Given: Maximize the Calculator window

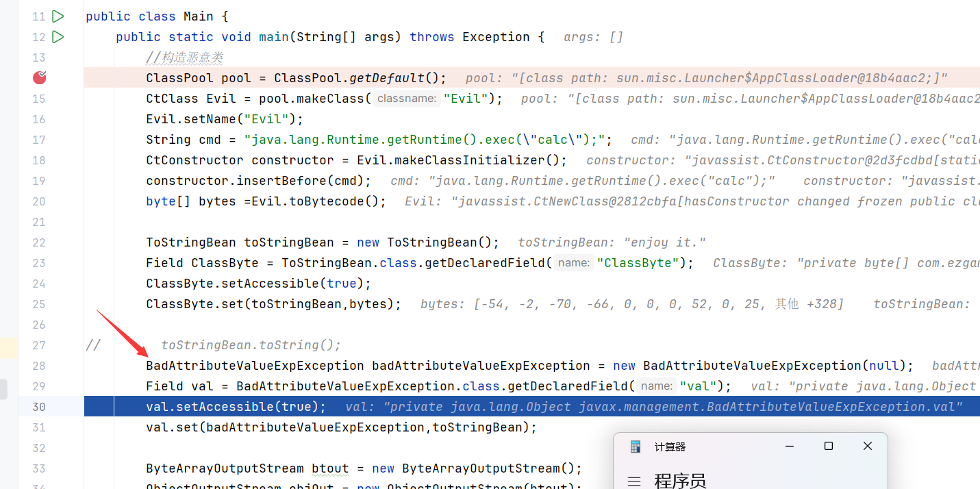Looking at the screenshot, I should (828, 446).
